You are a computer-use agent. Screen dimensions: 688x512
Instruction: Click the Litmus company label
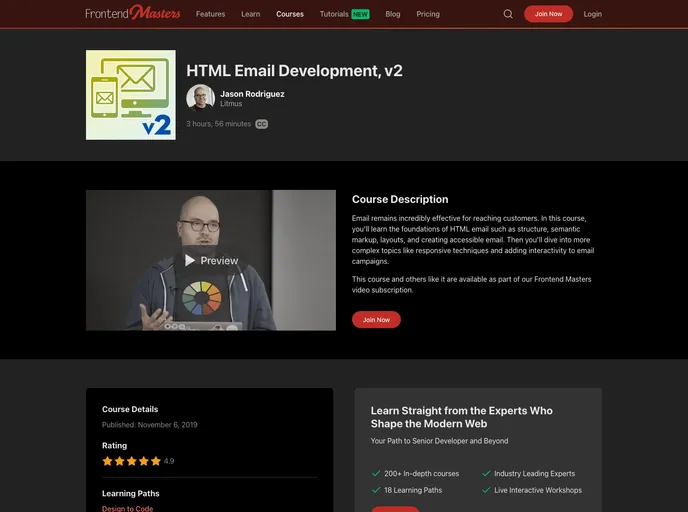click(231, 104)
